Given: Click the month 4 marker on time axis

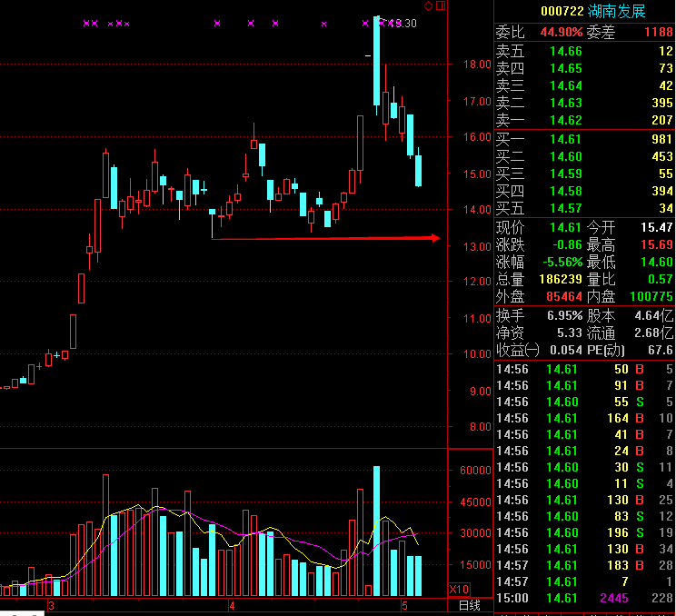Looking at the screenshot, I should click(x=232, y=605).
